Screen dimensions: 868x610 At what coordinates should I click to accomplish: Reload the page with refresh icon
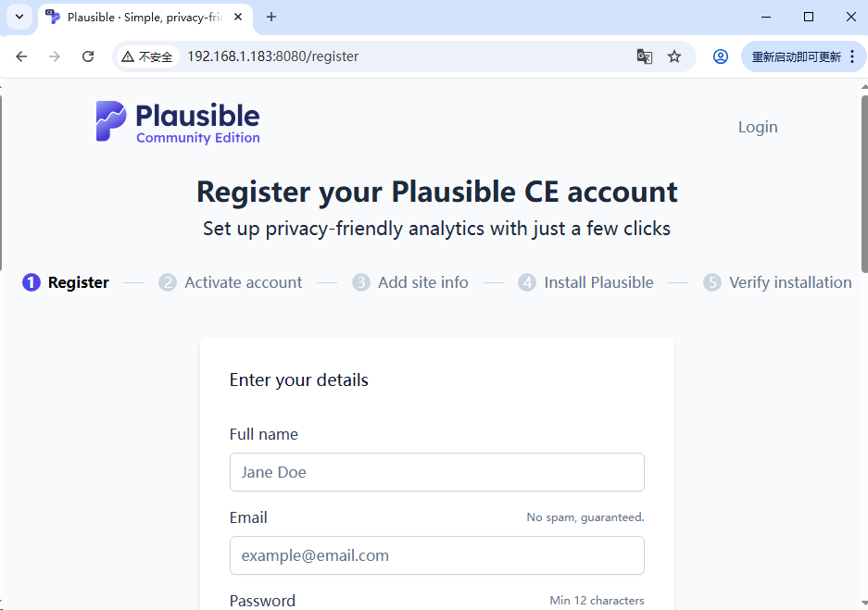point(88,56)
